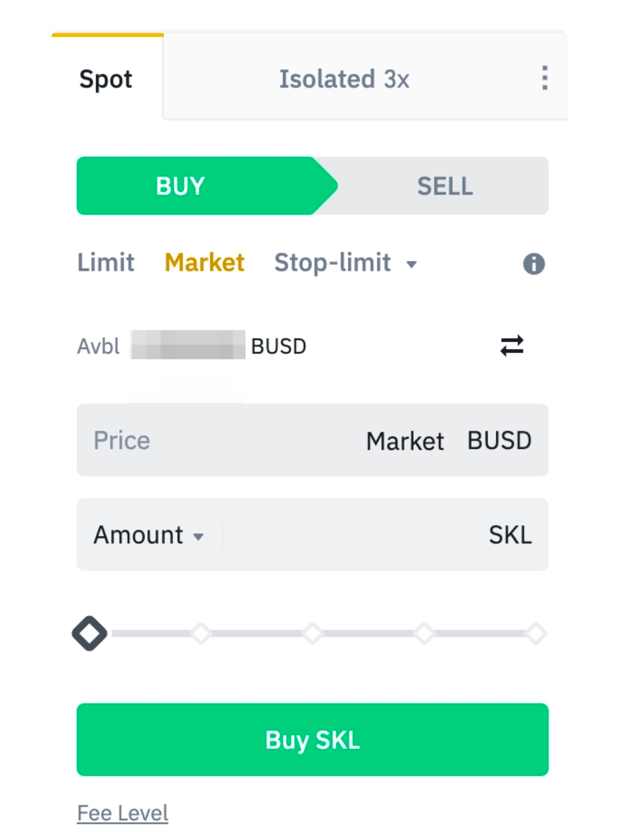The image size is (619, 840).
Task: Click the transfer arrows icon beside BUSD
Action: [x=512, y=346]
